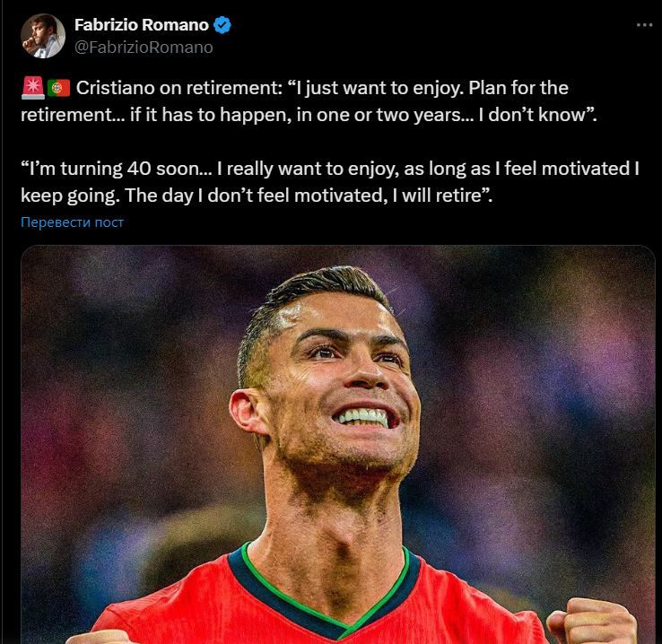
Task: Click the blue verified badge icon
Action: tap(222, 25)
